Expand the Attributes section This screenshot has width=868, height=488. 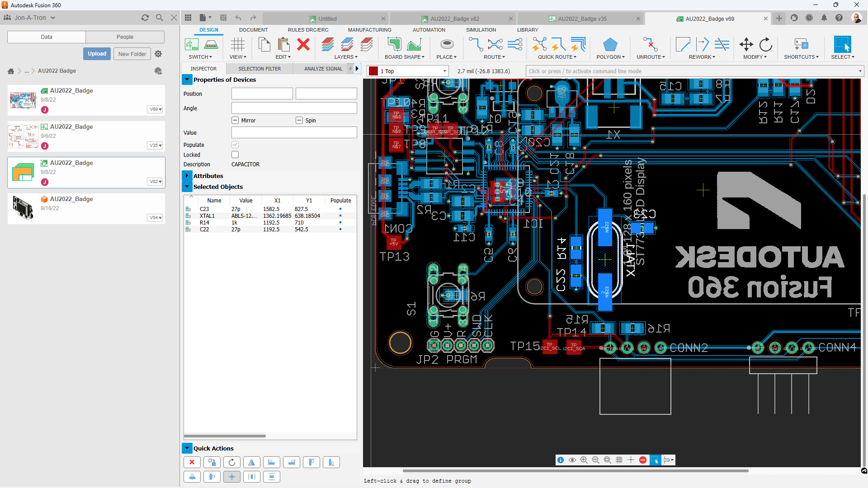click(x=187, y=176)
